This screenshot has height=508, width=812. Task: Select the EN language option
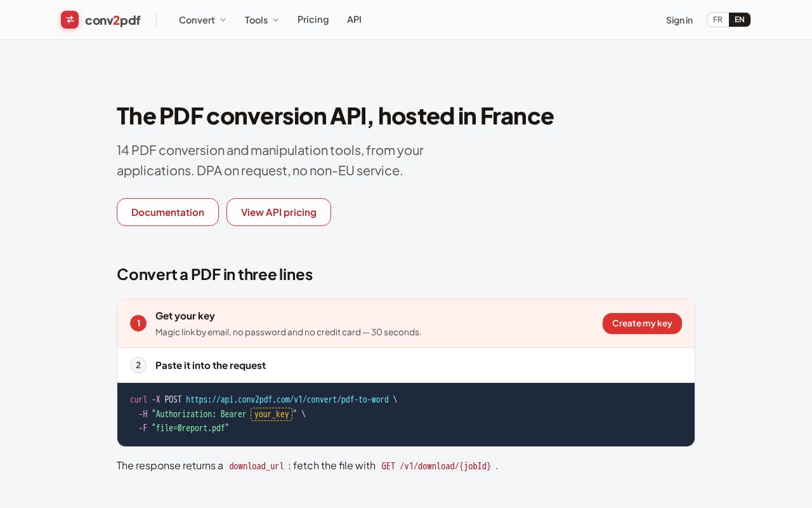[x=740, y=20]
